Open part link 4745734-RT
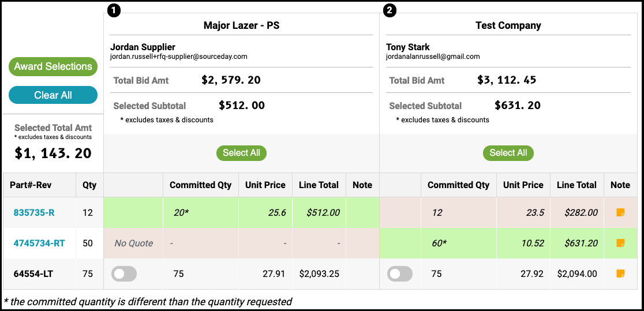644x311 pixels. point(39,243)
